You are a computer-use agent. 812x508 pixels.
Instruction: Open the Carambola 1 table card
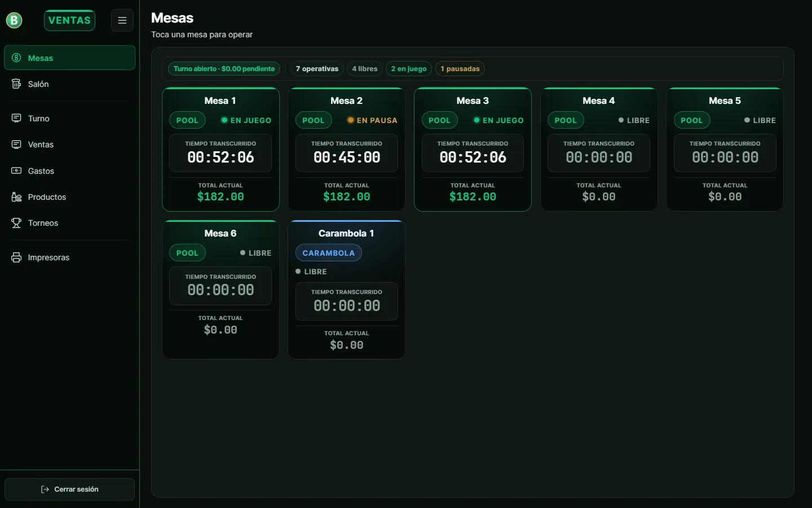pos(346,290)
